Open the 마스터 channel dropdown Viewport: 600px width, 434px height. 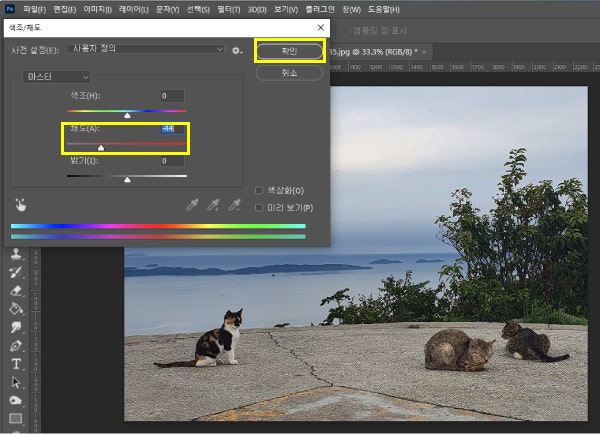tap(57, 77)
